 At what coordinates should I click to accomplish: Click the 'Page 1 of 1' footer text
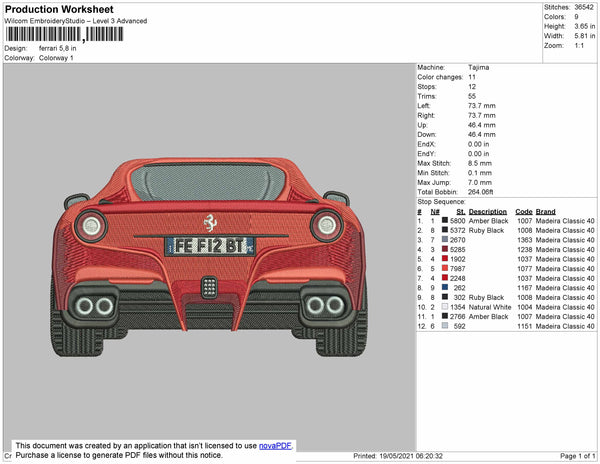coord(577,456)
